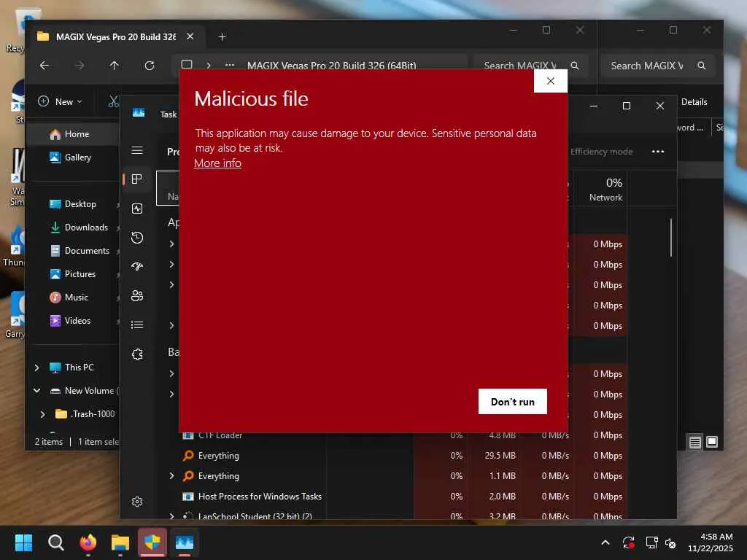Open Users page icon in Task Manager
The image size is (747, 560).
tap(137, 296)
